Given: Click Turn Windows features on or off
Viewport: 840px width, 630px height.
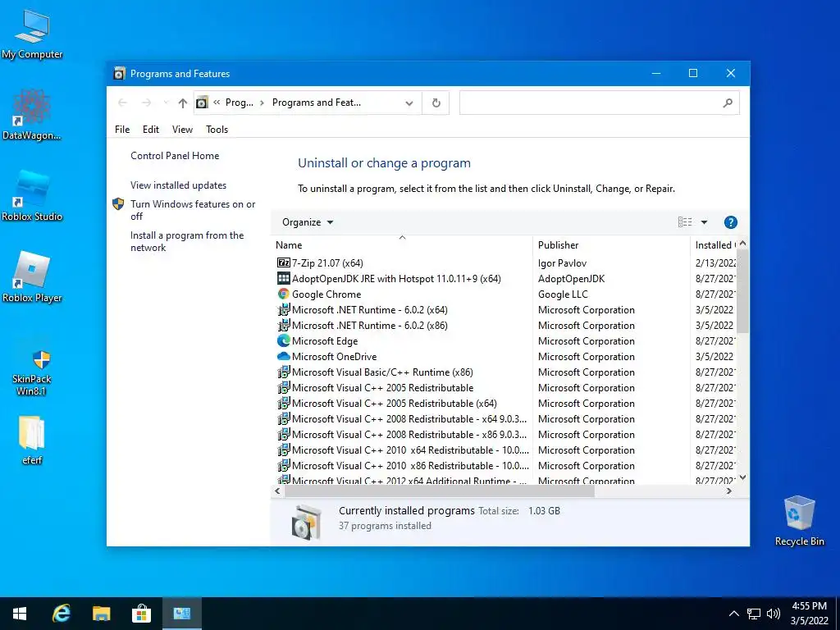Looking at the screenshot, I should (x=193, y=210).
